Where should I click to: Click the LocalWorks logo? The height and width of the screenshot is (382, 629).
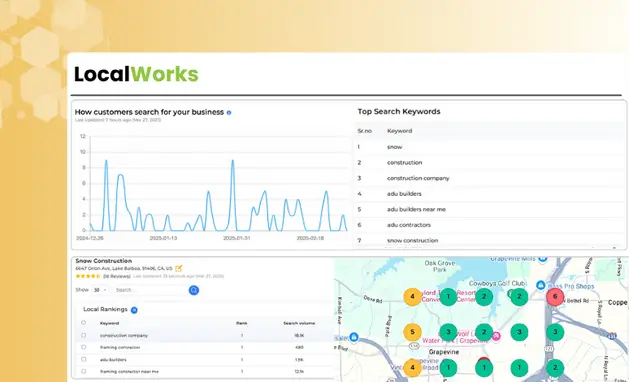[x=136, y=74]
